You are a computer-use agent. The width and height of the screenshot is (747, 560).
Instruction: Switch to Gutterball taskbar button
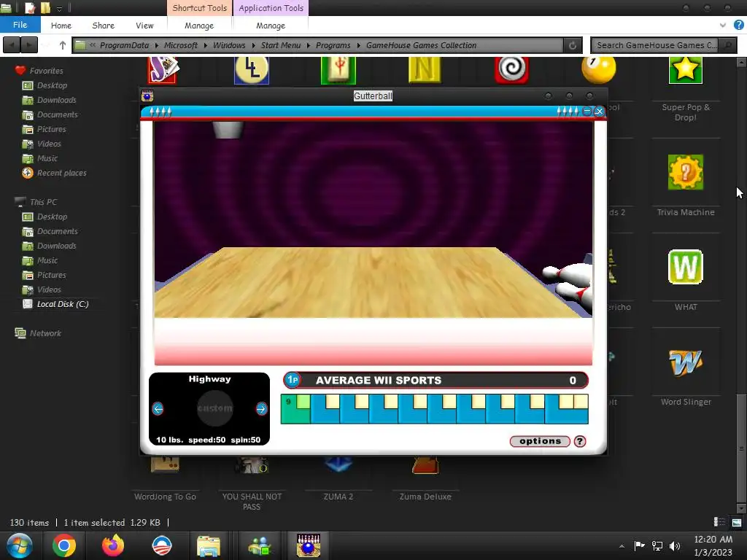click(309, 545)
